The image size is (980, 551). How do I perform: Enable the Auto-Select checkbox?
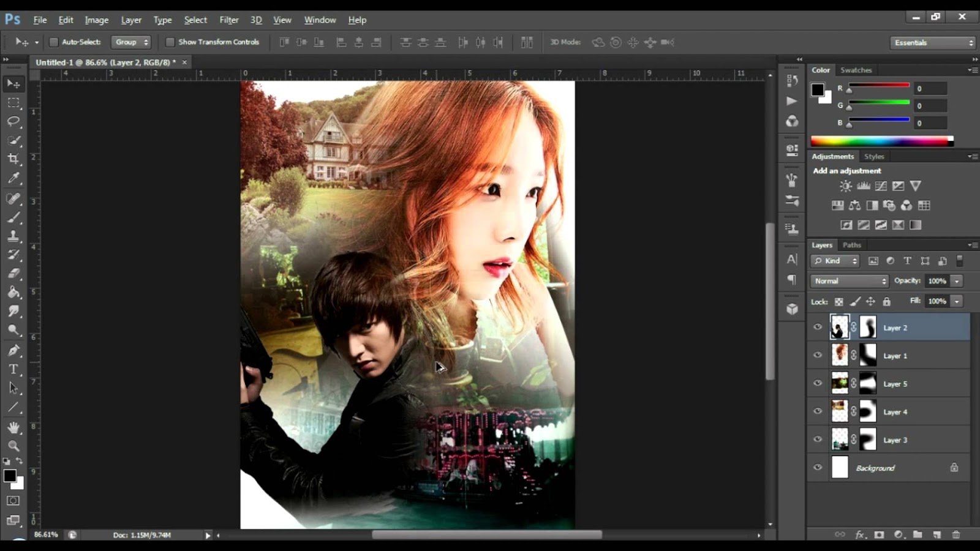tap(54, 42)
